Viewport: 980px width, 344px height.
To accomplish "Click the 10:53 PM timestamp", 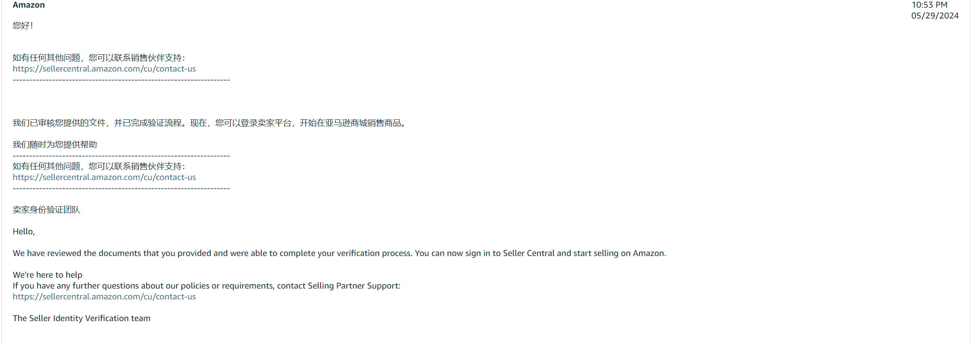I will tap(929, 5).
